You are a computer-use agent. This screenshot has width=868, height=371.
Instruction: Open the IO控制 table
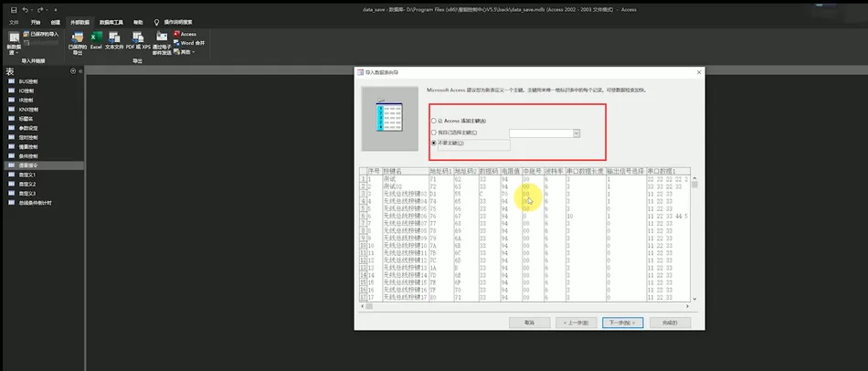[26, 90]
